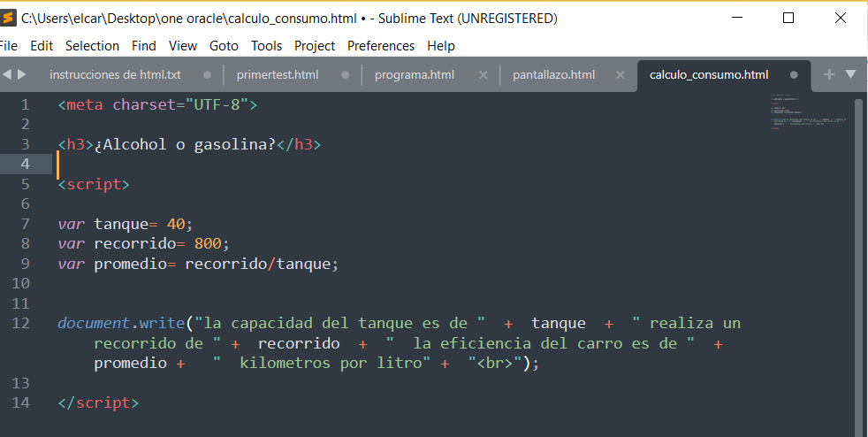868x437 pixels.
Task: Open the tab list dropdown arrow
Action: [x=851, y=74]
